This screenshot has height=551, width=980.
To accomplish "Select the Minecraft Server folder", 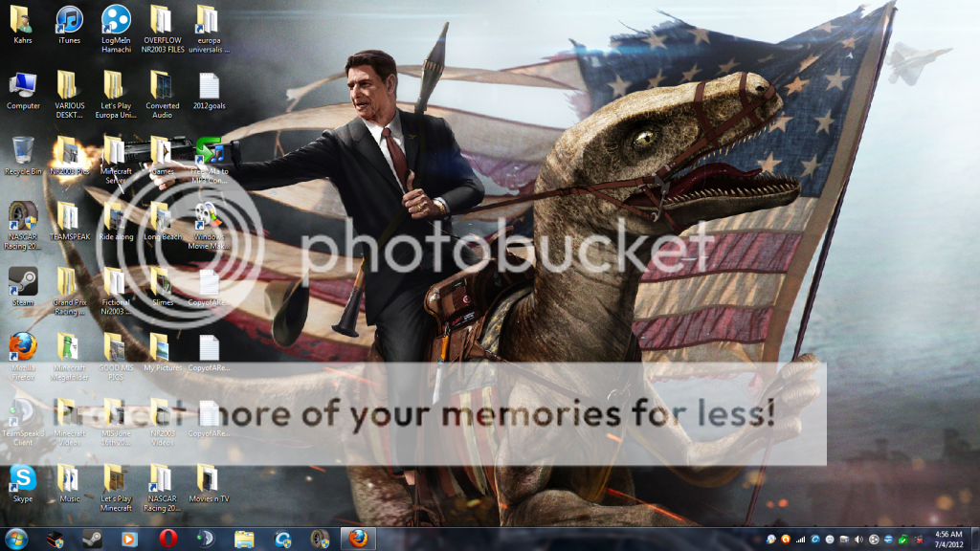I will 116,161.
